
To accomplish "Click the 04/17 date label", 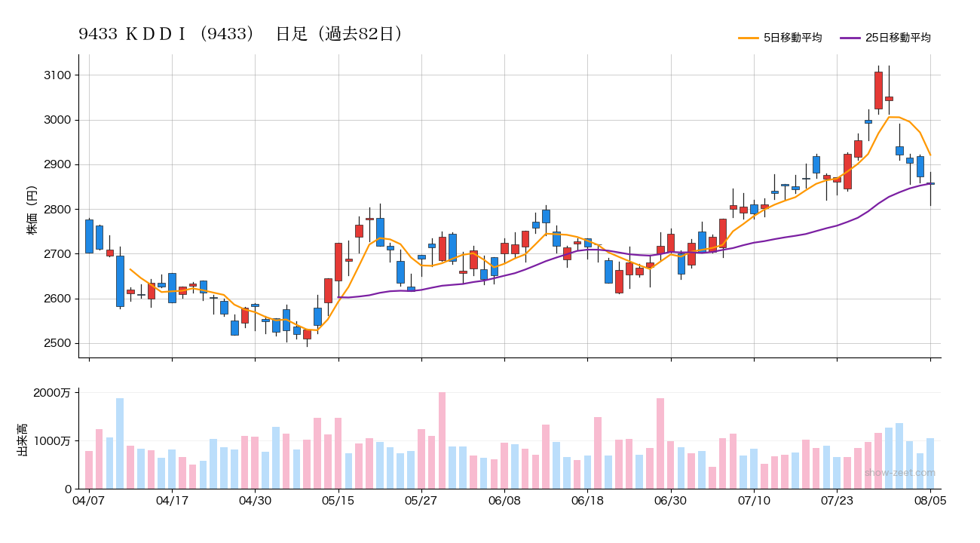I will tap(172, 500).
